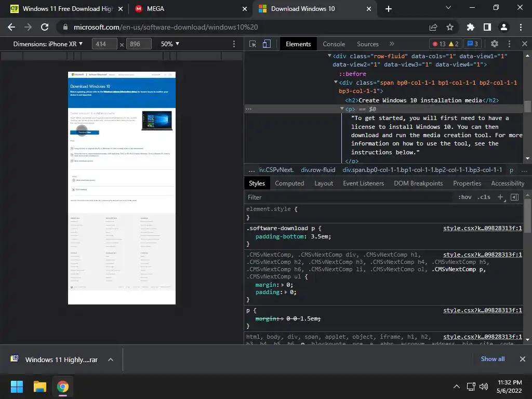The height and width of the screenshot is (399, 532).
Task: Toggle the device toolbar icon
Action: [267, 44]
